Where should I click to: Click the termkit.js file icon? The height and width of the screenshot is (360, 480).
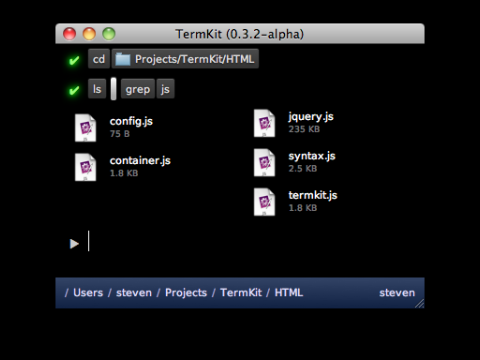tap(264, 202)
